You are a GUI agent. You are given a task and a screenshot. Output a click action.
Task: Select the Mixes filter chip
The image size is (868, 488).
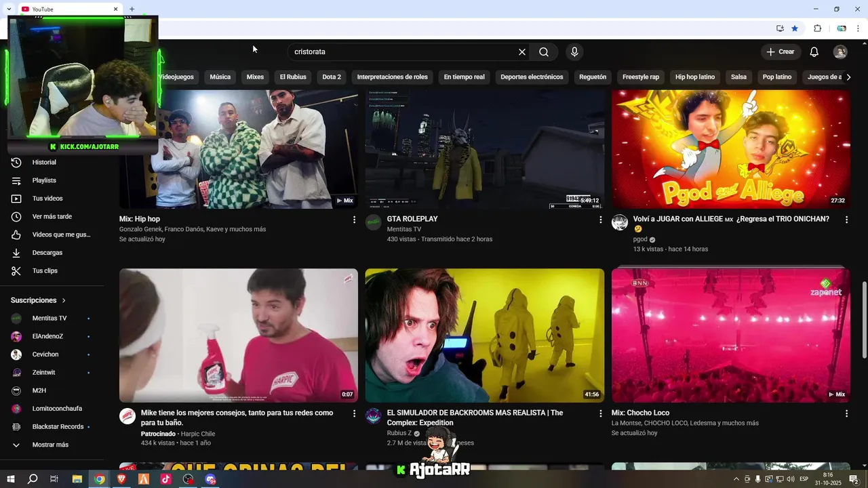[255, 77]
